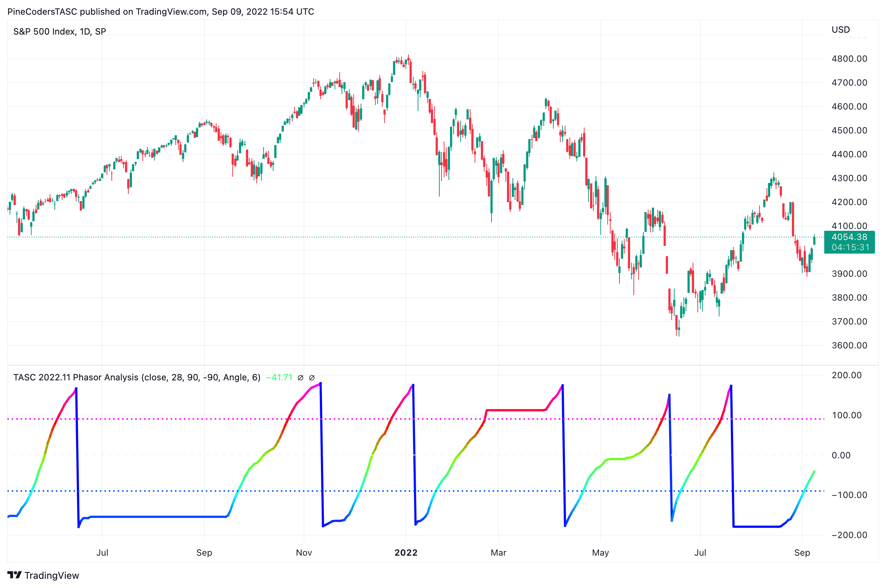Click the first Jul time axis label
886x588 pixels.
[x=103, y=553]
